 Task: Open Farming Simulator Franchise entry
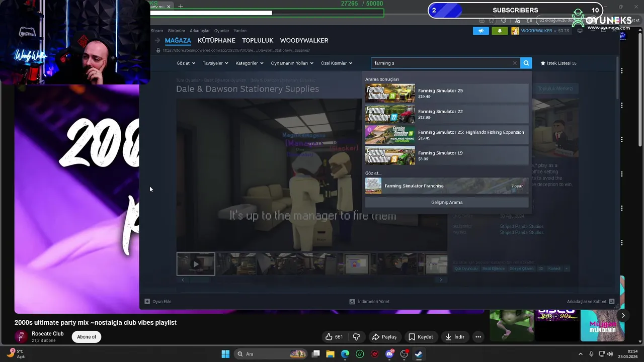point(447,186)
